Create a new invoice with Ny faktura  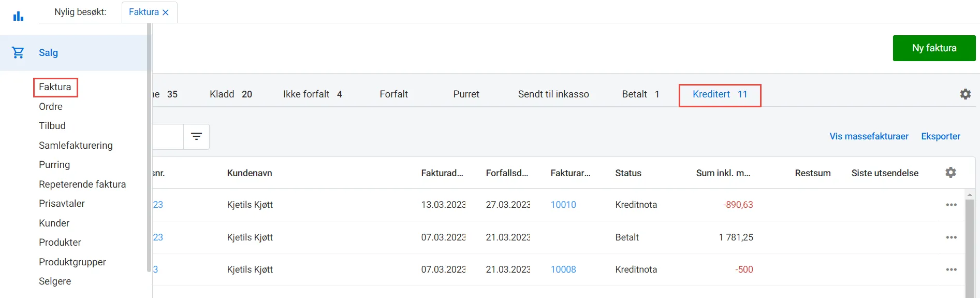pyautogui.click(x=934, y=48)
